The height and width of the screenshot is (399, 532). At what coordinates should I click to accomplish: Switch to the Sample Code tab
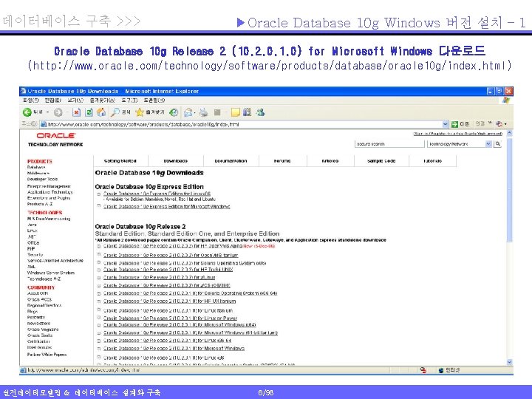[381, 161]
